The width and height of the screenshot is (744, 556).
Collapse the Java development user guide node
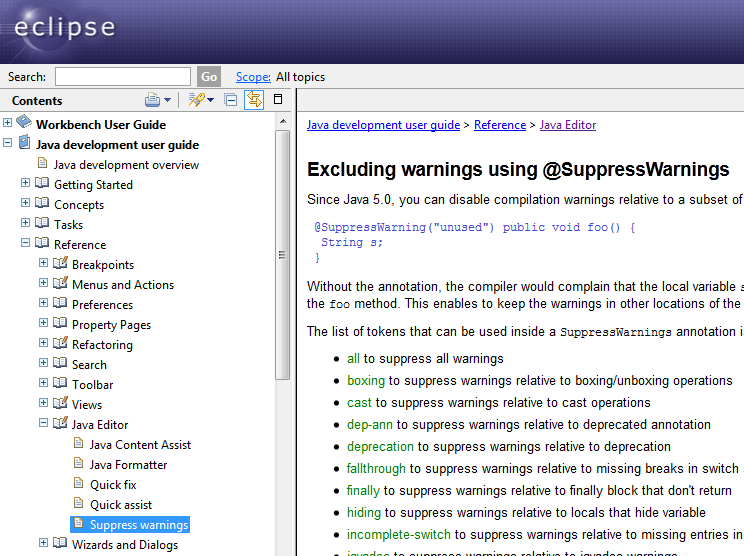(7, 142)
